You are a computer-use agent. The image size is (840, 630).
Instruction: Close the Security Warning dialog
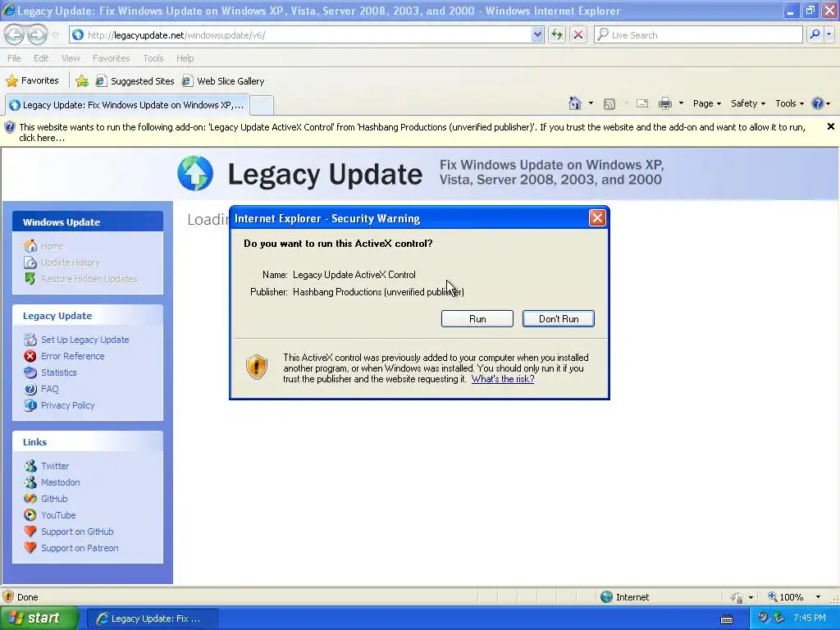[x=597, y=218]
